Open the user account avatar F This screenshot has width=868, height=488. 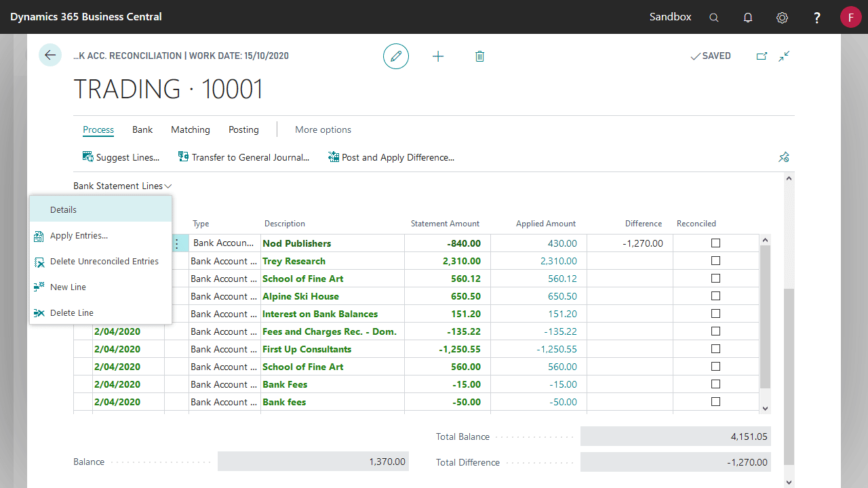coord(851,17)
